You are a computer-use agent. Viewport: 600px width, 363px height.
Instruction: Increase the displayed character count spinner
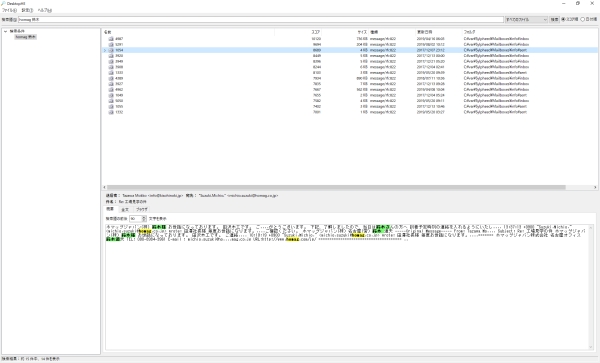tap(144, 217)
